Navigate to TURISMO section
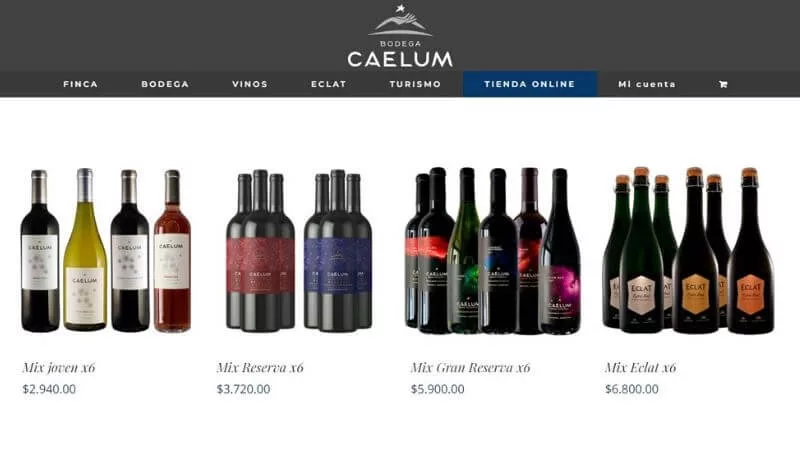The height and width of the screenshot is (454, 800). (415, 84)
